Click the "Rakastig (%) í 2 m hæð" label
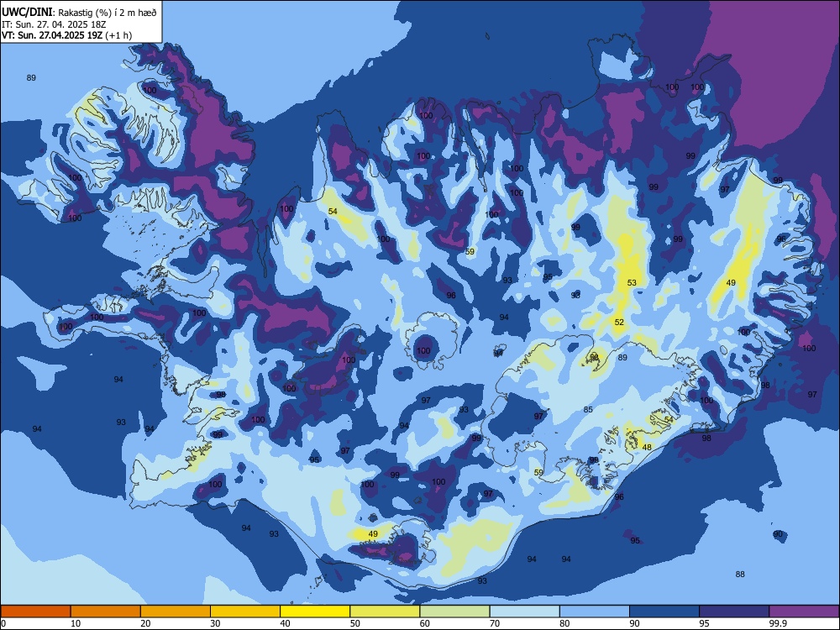This screenshot has width=840, height=630. tap(106, 12)
